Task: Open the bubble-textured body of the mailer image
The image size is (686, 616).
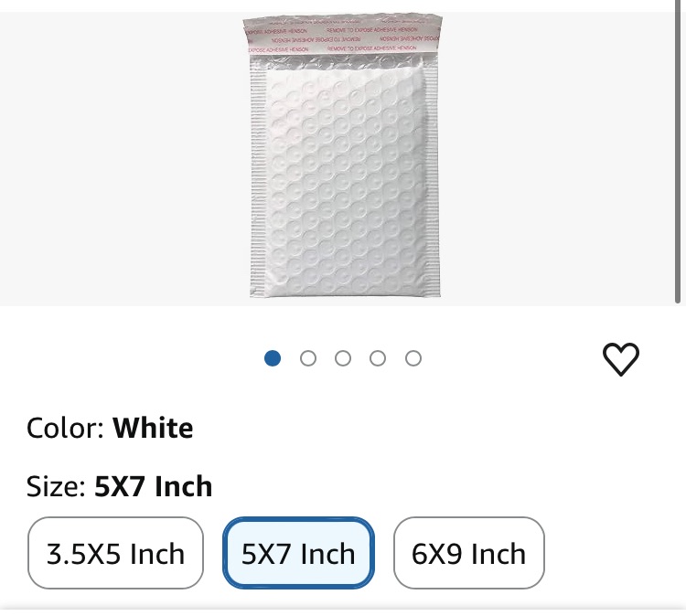Action: (x=346, y=182)
